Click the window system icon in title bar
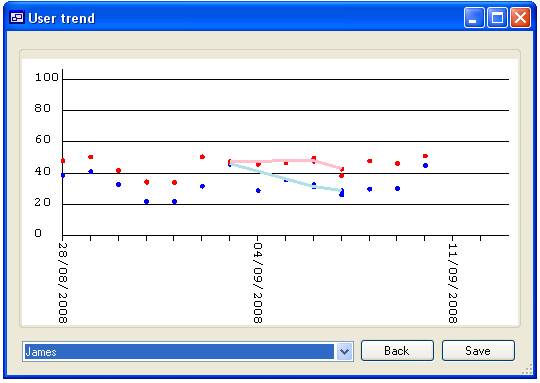 17,18
